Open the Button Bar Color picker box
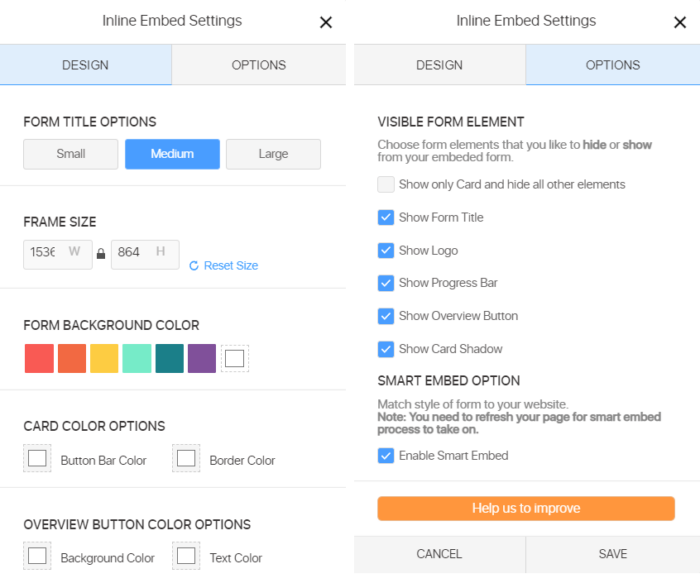Image resolution: width=700 pixels, height=583 pixels. pyautogui.click(x=38, y=459)
